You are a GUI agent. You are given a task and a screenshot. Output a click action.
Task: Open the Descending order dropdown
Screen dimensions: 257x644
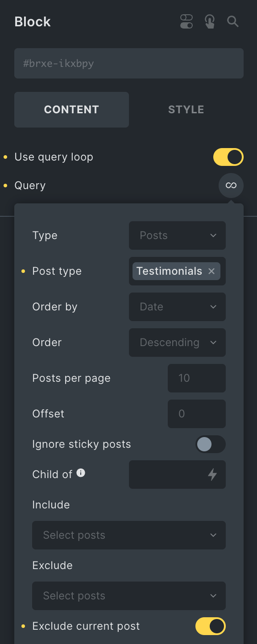(177, 343)
